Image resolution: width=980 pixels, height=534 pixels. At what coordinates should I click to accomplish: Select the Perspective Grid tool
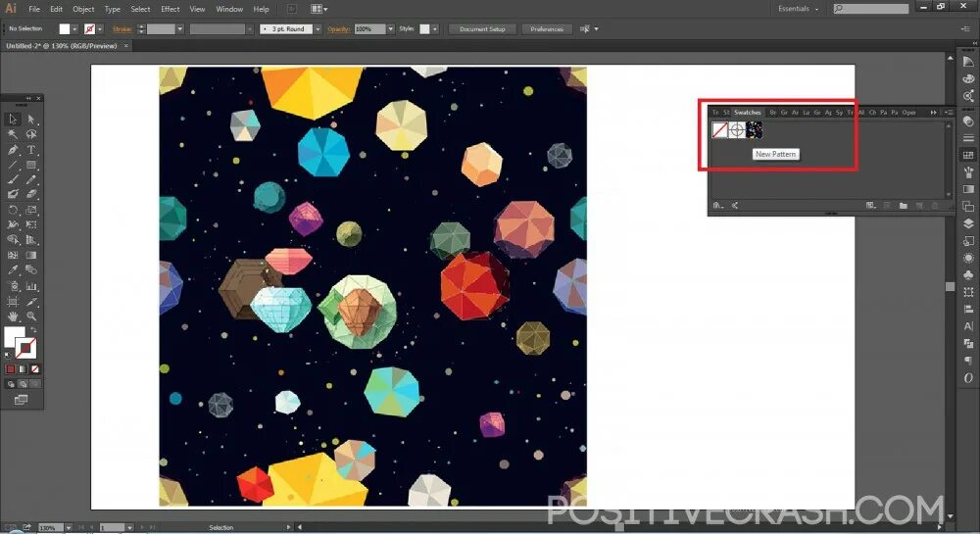(31, 240)
